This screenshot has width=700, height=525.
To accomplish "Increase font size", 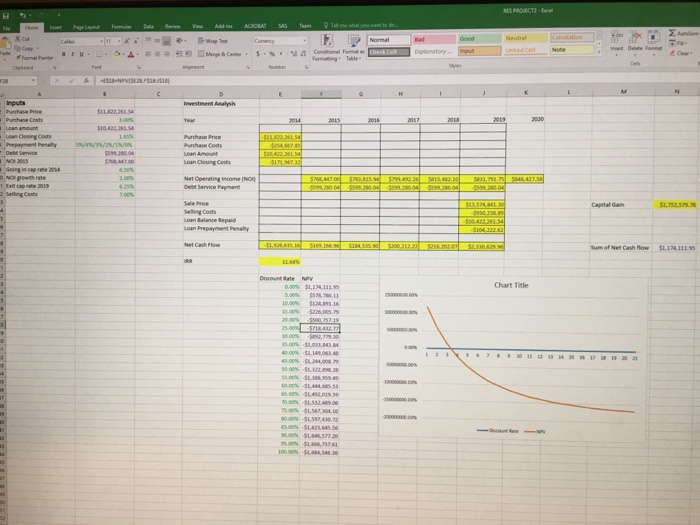I will click(x=127, y=41).
